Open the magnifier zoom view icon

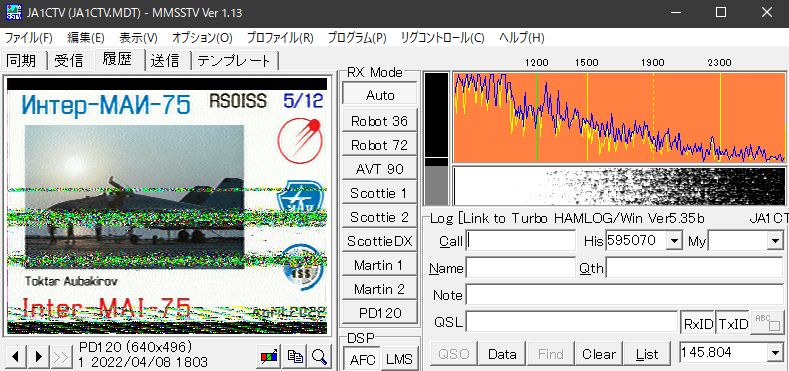point(319,357)
